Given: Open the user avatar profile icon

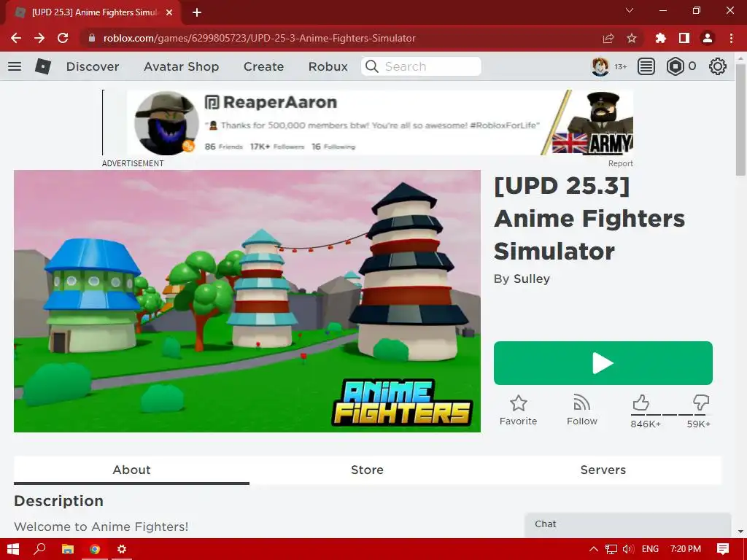Looking at the screenshot, I should 600,66.
